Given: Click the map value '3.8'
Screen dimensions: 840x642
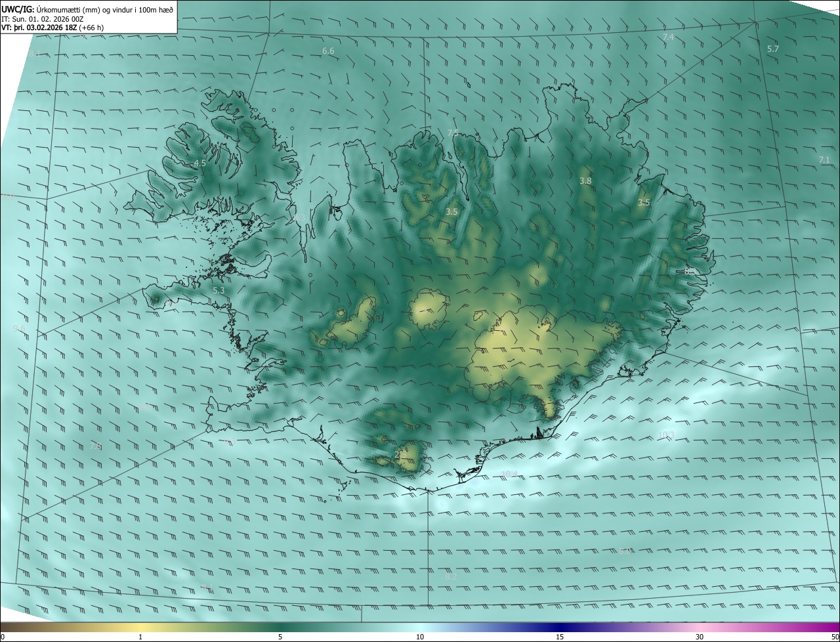Looking at the screenshot, I should (x=585, y=181).
